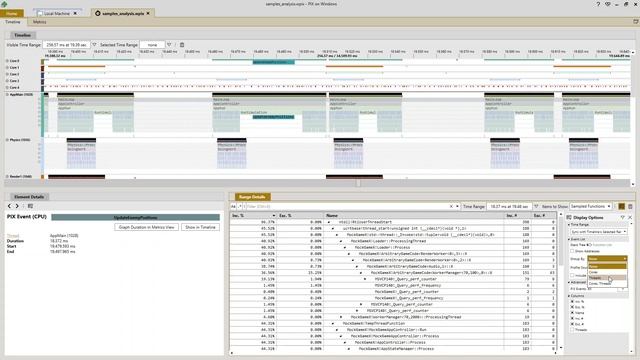
Task: Open the Sync with Timeline's Selected Range dropdown
Action: (x=598, y=232)
